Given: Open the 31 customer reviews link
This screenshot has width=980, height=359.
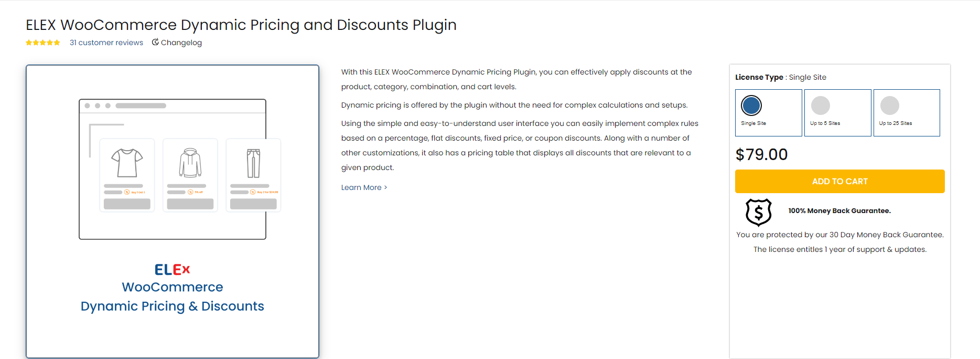Looking at the screenshot, I should point(106,43).
